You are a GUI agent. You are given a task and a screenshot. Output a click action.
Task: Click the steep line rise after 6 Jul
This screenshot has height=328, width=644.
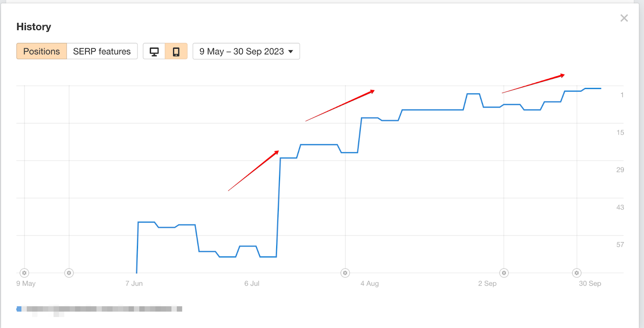point(279,207)
